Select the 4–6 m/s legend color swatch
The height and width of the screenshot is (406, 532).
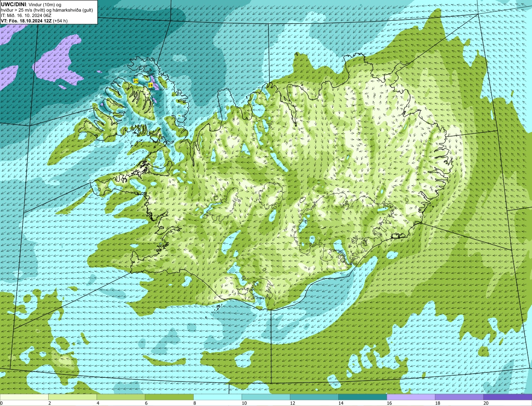click(x=121, y=397)
